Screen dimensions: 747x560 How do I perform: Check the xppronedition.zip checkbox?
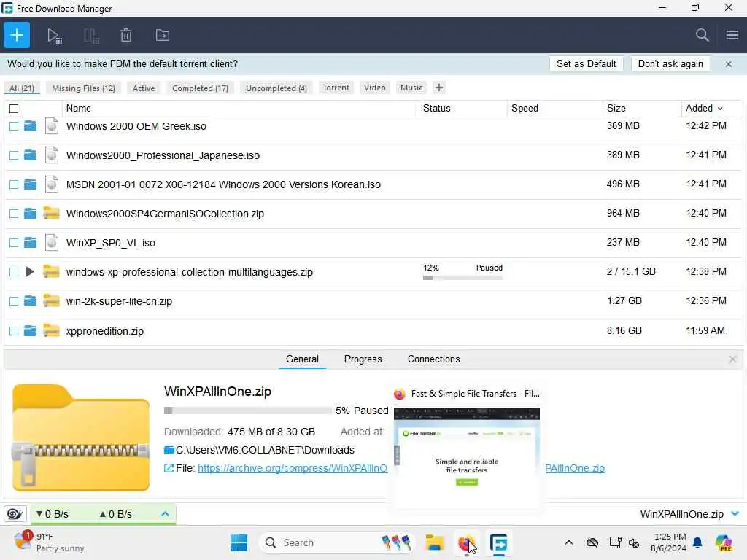click(x=14, y=331)
